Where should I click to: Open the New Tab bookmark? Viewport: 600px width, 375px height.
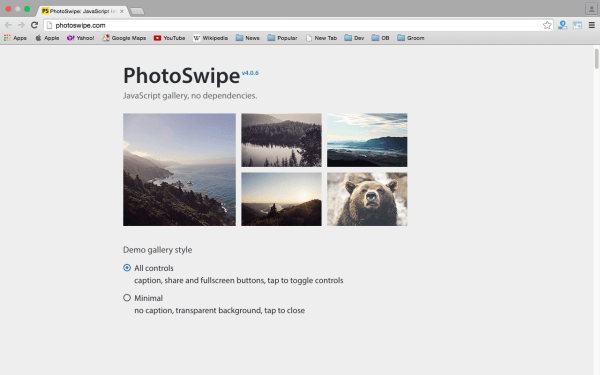pyautogui.click(x=321, y=38)
